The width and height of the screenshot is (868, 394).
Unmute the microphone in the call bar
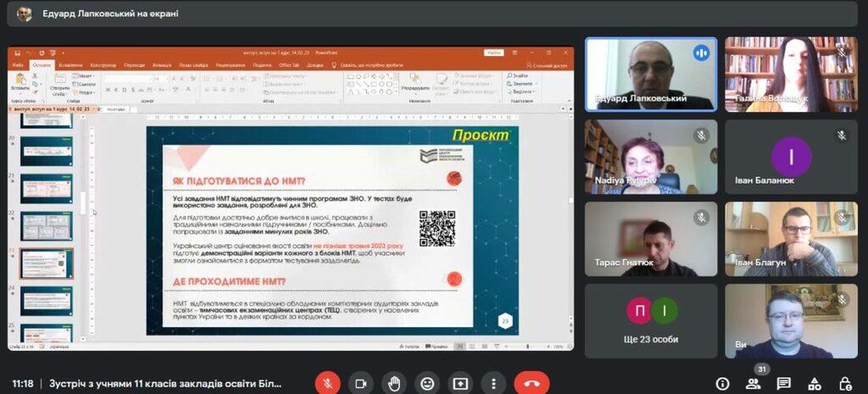point(327,383)
